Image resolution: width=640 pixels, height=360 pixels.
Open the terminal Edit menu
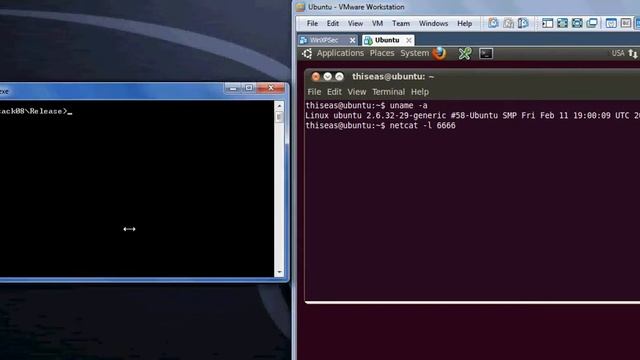[334, 92]
